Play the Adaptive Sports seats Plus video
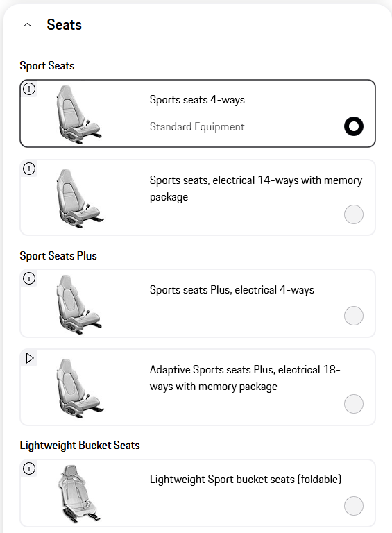Viewport: 392px width, 533px height. point(30,358)
